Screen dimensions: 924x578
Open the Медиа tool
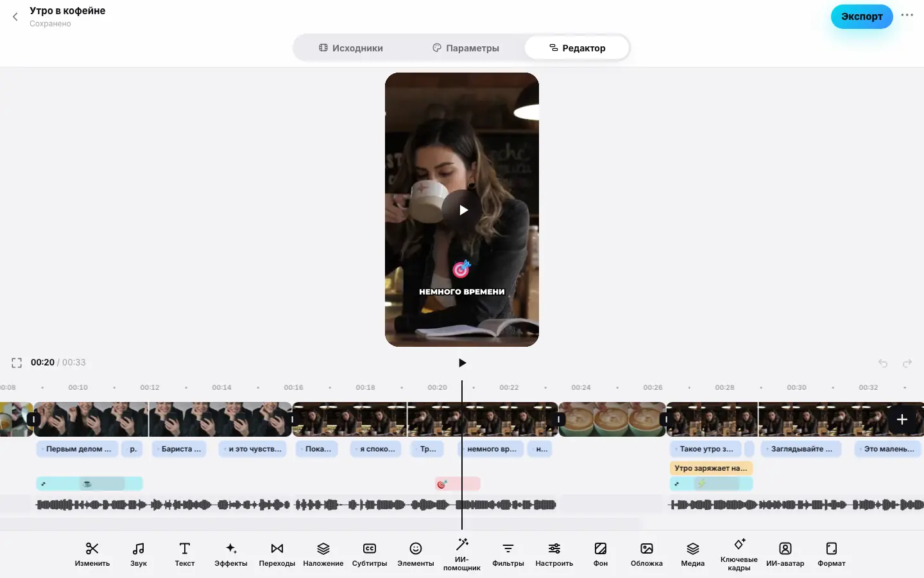693,555
